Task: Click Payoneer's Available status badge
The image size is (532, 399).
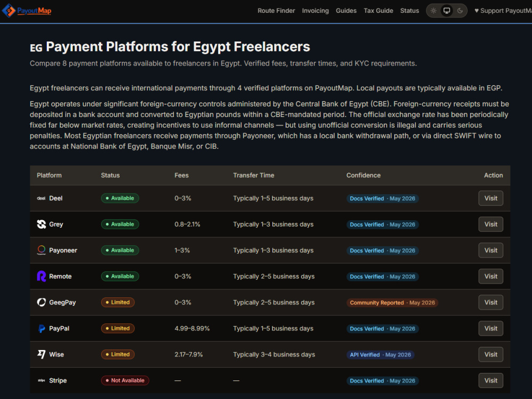Action: (x=120, y=250)
